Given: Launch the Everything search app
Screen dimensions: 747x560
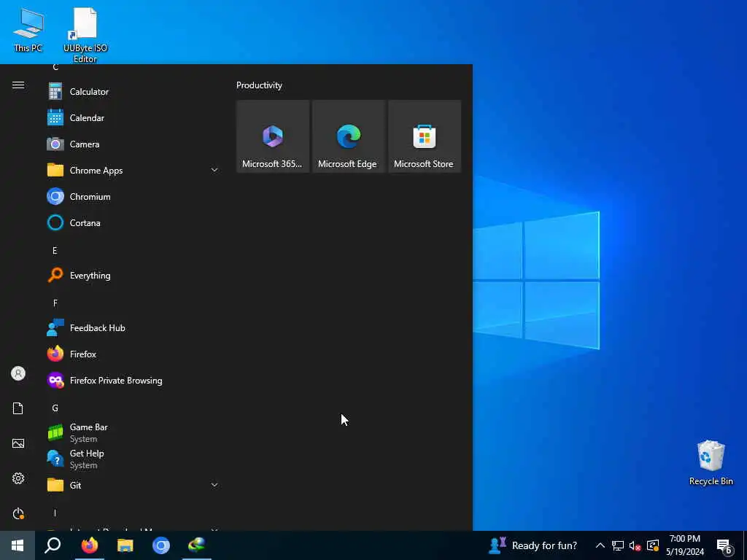Looking at the screenshot, I should 133,275.
